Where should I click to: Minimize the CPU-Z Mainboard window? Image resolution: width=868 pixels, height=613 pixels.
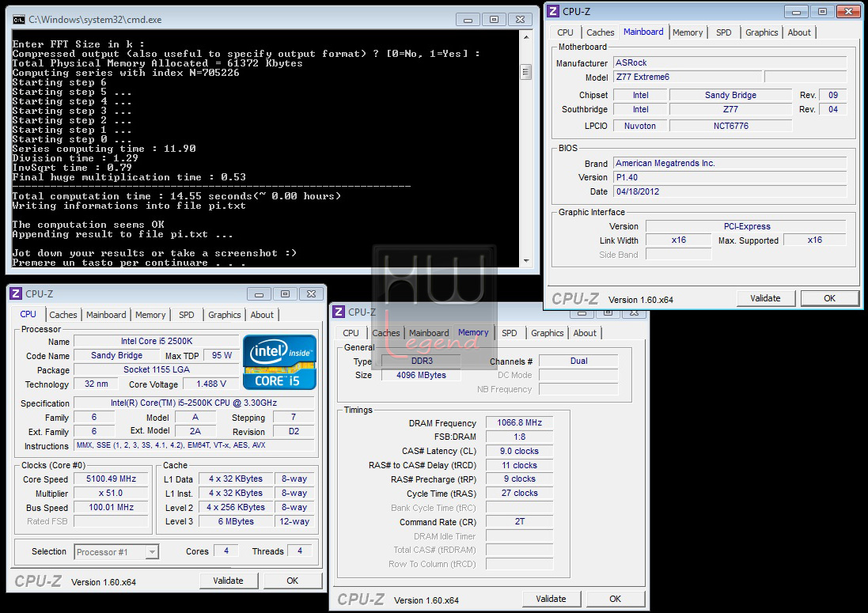coord(796,11)
